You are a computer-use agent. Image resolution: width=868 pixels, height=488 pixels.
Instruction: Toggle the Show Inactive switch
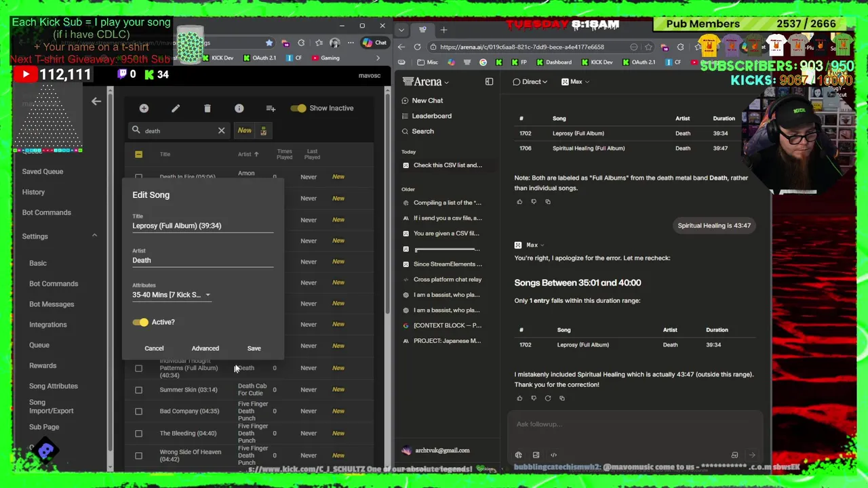(x=298, y=108)
